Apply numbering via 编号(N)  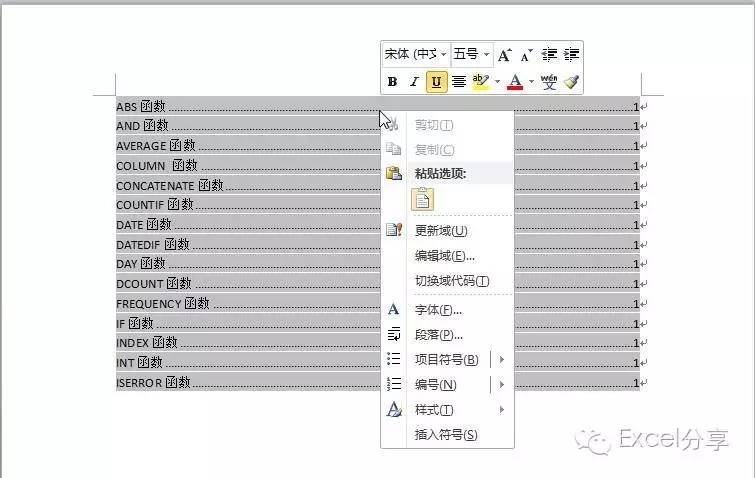point(436,385)
